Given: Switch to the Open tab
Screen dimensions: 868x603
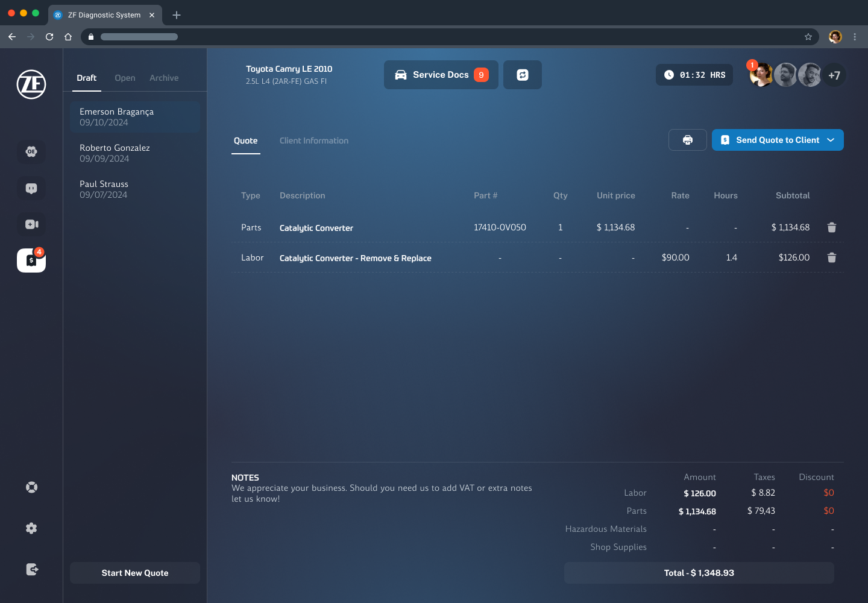Looking at the screenshot, I should pyautogui.click(x=125, y=78).
